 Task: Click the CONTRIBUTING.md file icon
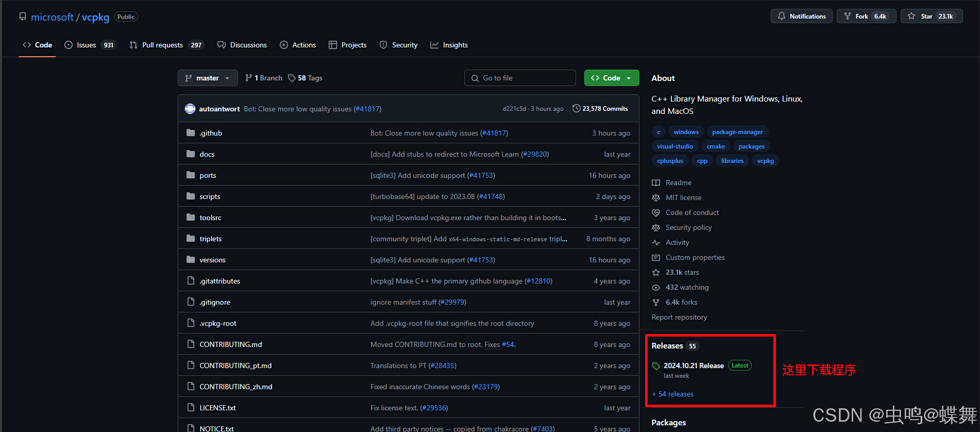tap(191, 344)
